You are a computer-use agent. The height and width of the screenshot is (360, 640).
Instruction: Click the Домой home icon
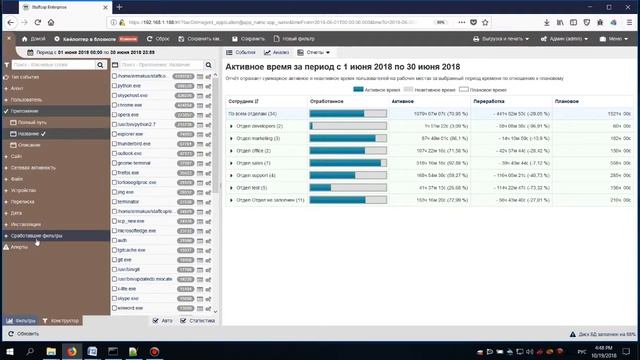24,39
